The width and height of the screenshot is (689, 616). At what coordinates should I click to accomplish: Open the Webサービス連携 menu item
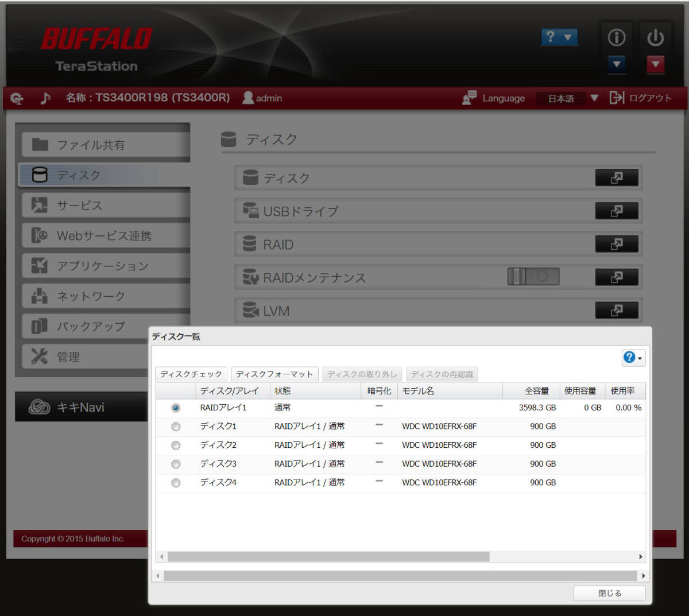(105, 235)
